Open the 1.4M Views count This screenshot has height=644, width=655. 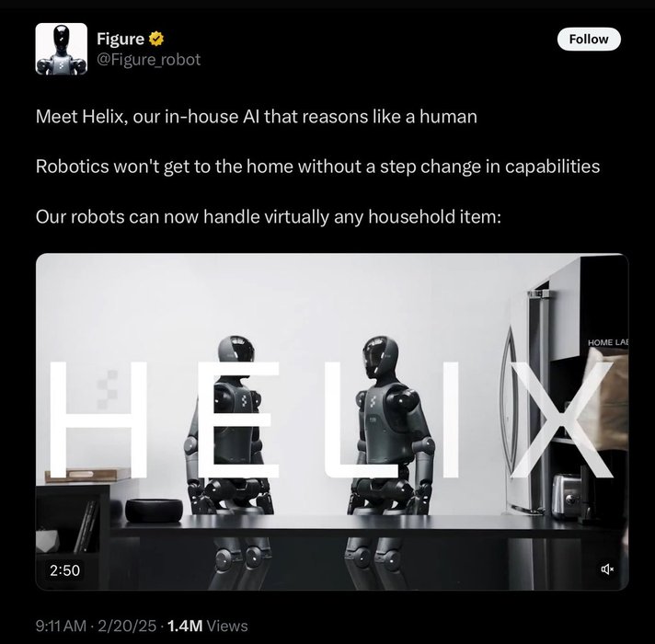(x=207, y=626)
